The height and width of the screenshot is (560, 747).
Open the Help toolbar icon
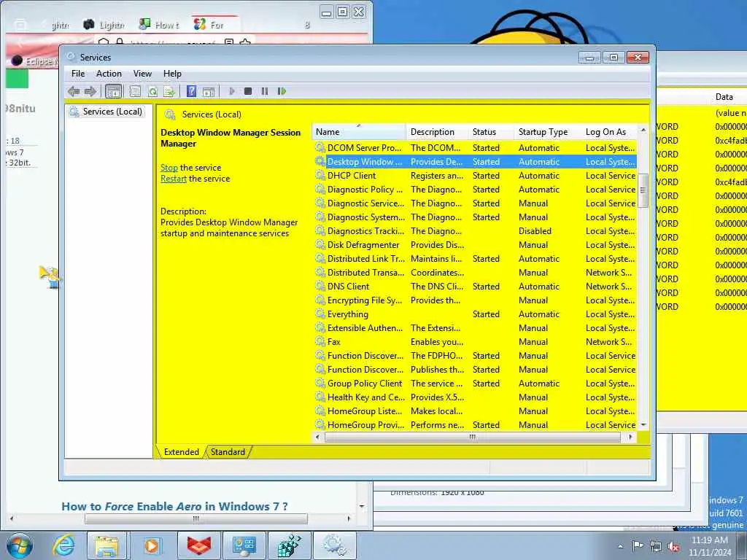[x=192, y=91]
